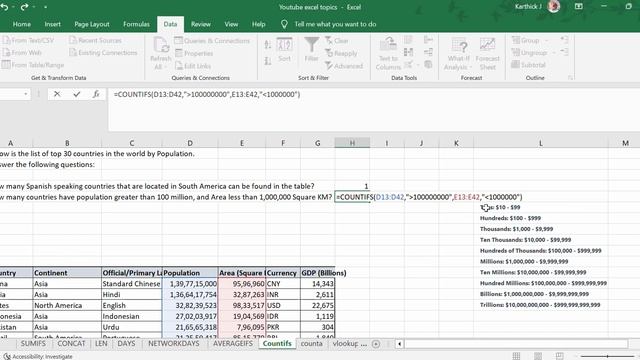
Task: Open the Help ribbon tab
Action: pyautogui.click(x=258, y=24)
